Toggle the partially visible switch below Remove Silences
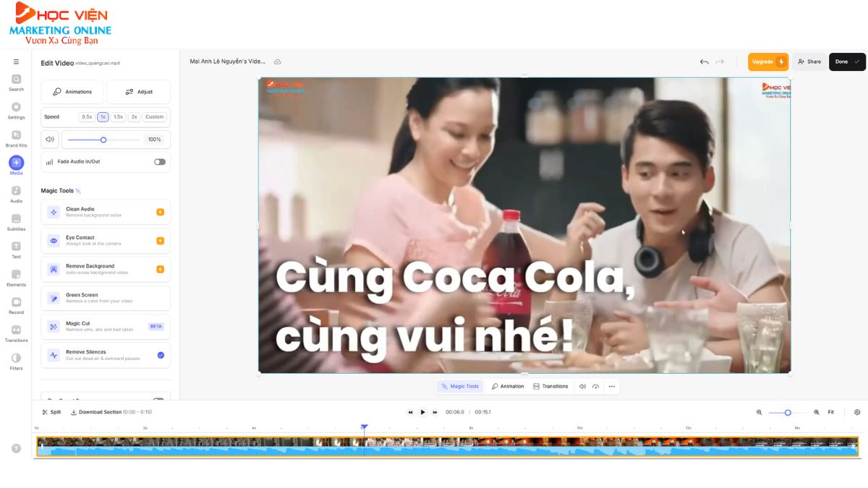 coord(158,398)
